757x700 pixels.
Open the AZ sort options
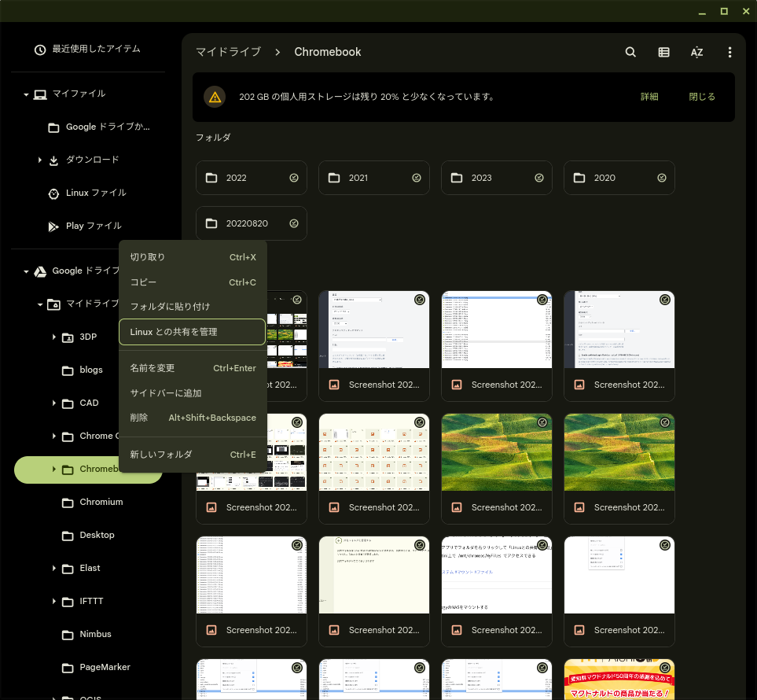[x=696, y=52]
